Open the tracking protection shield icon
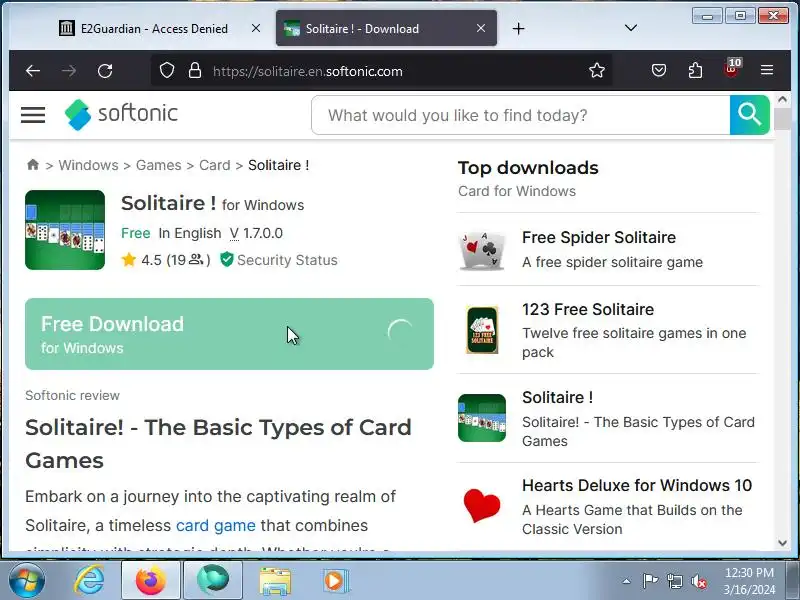Viewport: 800px width, 600px height. pyautogui.click(x=167, y=70)
